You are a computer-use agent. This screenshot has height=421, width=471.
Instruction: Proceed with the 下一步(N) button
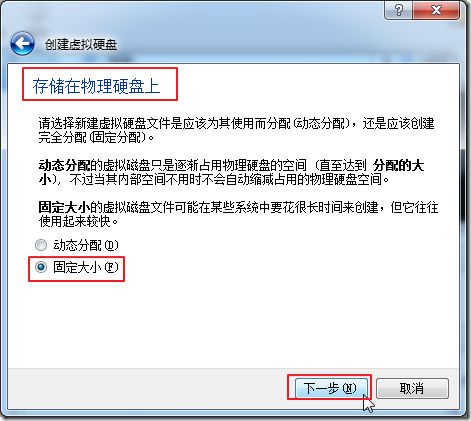click(x=330, y=388)
